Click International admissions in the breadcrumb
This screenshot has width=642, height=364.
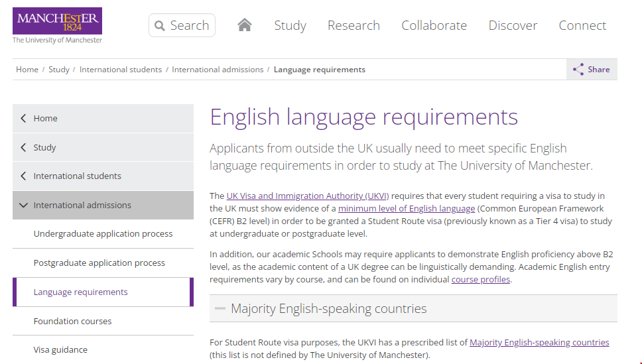pos(218,69)
